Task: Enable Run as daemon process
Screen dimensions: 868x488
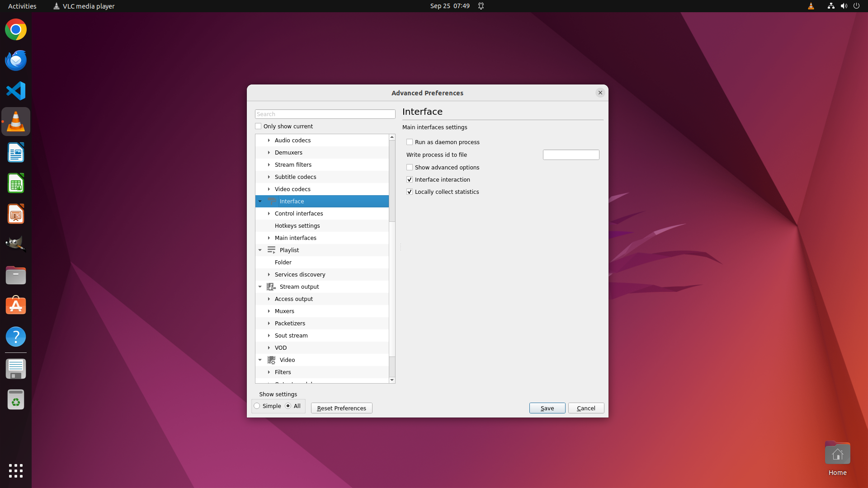Action: tap(410, 142)
